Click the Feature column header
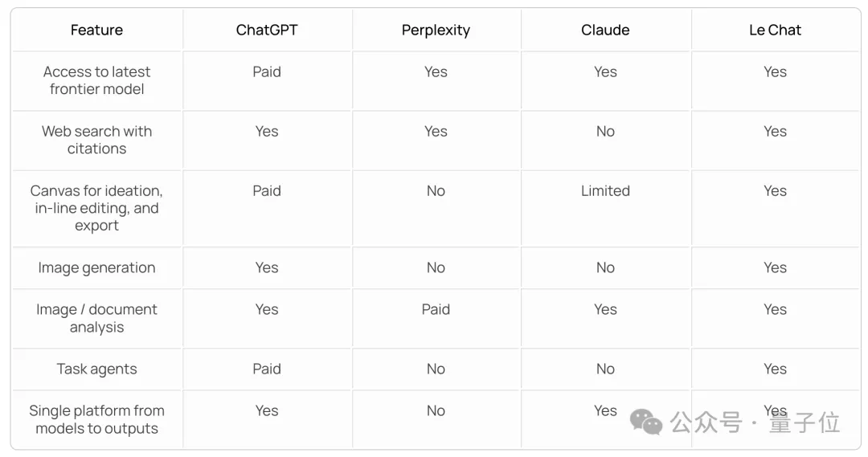 click(x=96, y=31)
